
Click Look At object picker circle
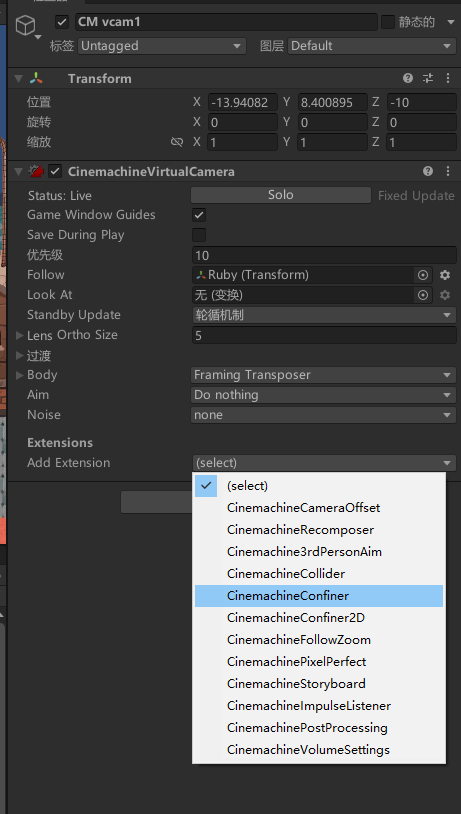pos(423,295)
